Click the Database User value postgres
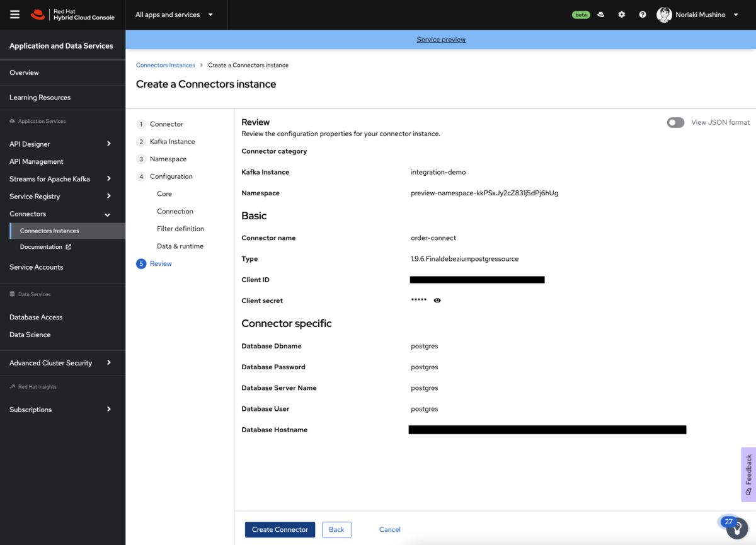Screen dimensions: 756x545 point(425,409)
